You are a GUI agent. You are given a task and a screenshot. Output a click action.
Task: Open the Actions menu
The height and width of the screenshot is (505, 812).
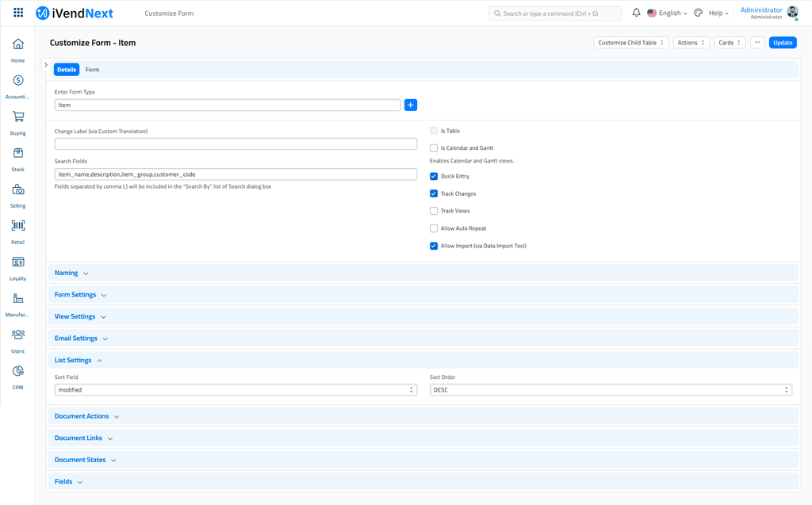pos(692,42)
